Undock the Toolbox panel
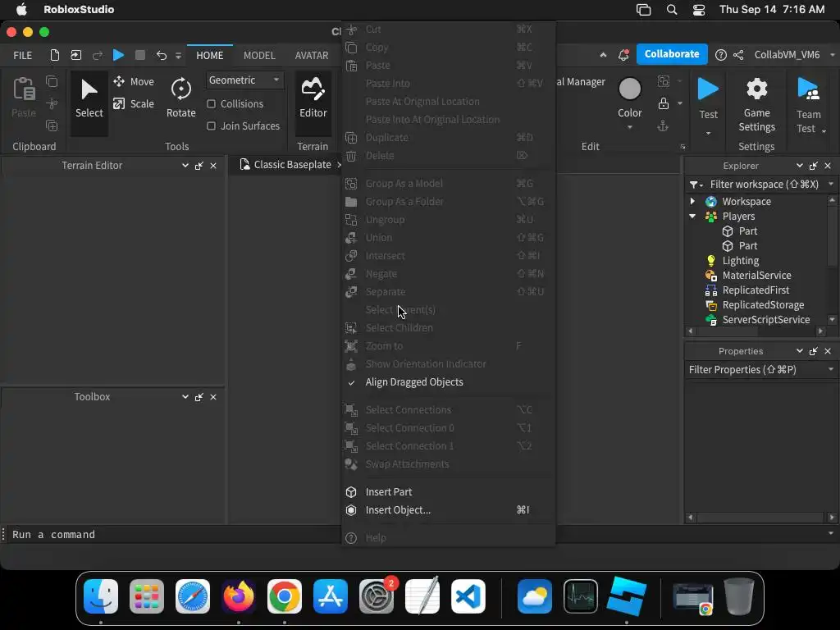 click(199, 397)
